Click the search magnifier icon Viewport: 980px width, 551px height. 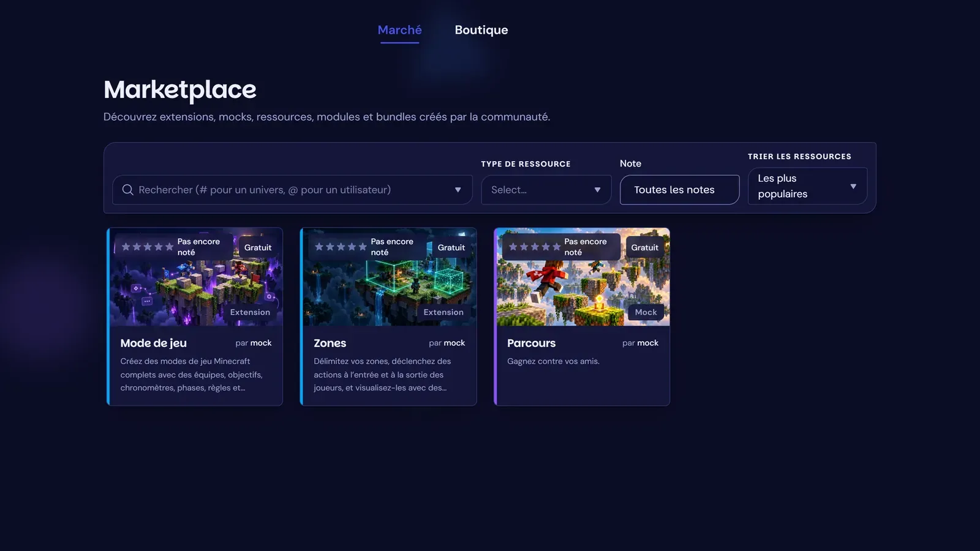click(x=127, y=190)
